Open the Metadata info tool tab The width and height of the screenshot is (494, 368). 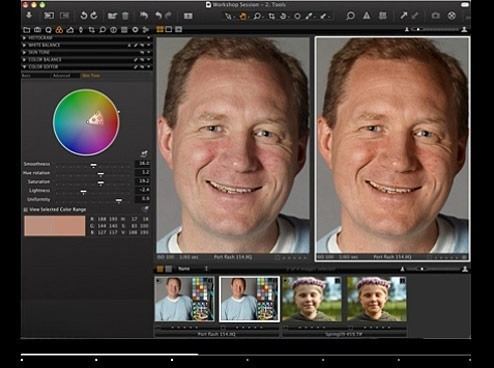pos(113,30)
